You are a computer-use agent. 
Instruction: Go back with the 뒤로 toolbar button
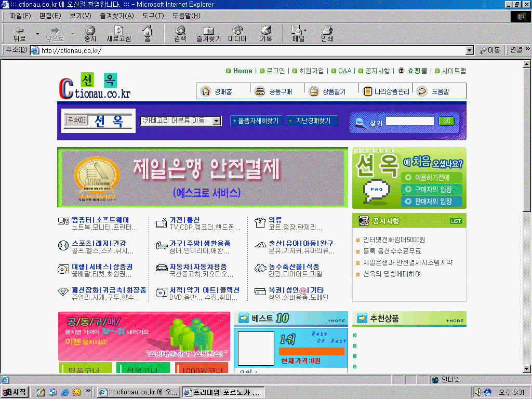point(19,34)
